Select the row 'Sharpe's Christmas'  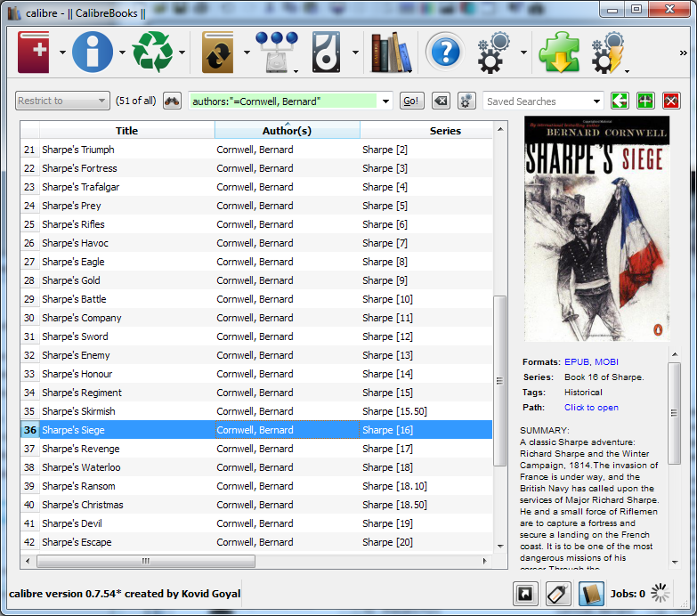tap(256, 505)
